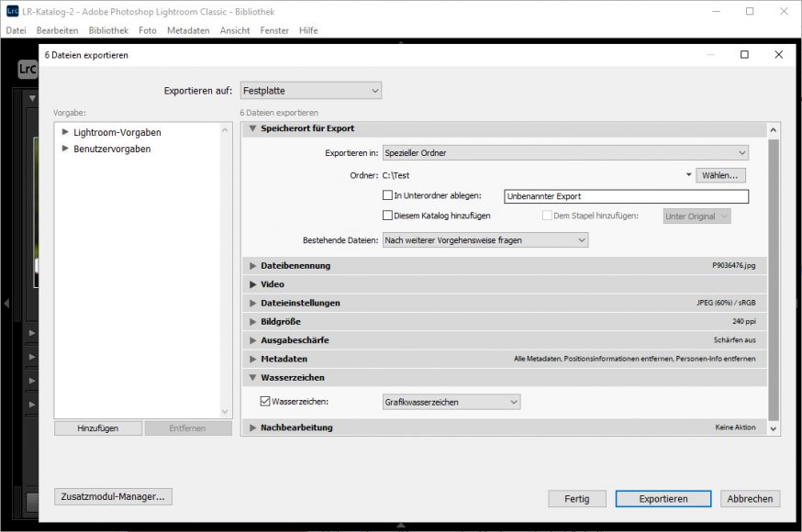Uncheck the Wasserzeichen checkbox
The image size is (802, 532).
[x=265, y=402]
